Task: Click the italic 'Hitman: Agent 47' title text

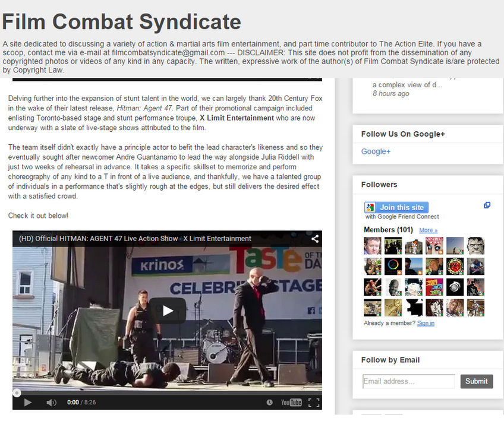Action: pos(144,108)
